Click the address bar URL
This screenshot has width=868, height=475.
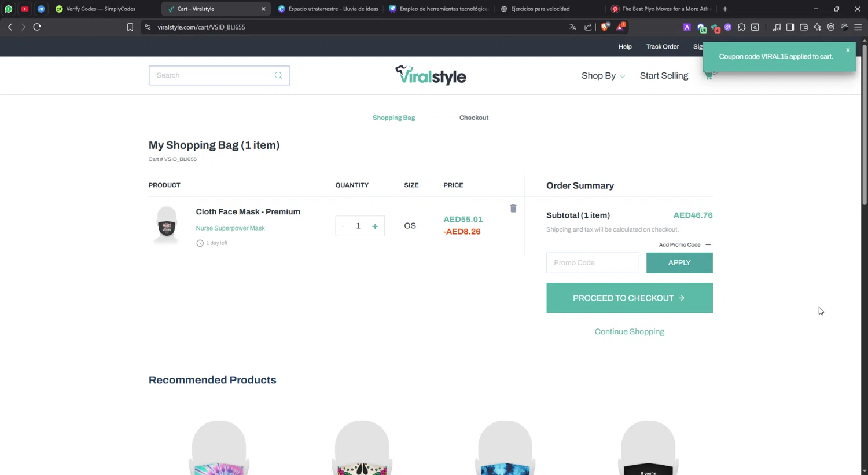201,27
